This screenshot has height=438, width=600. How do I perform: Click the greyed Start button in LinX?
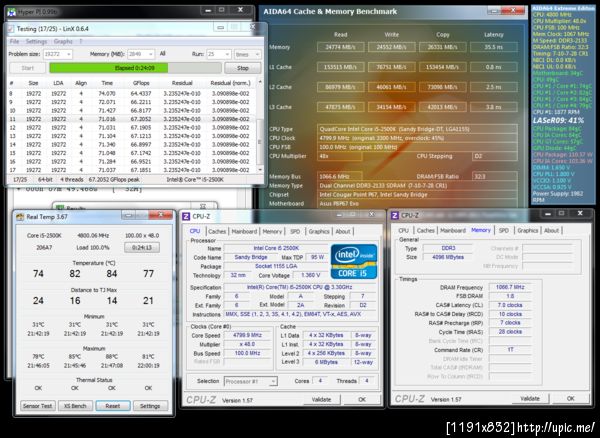tap(28, 68)
